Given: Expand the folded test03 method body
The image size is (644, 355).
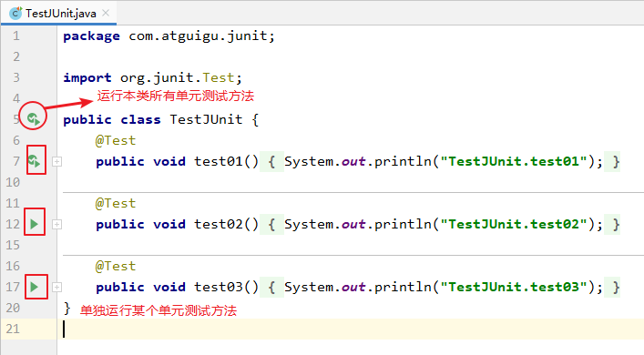Looking at the screenshot, I should 57,288.
